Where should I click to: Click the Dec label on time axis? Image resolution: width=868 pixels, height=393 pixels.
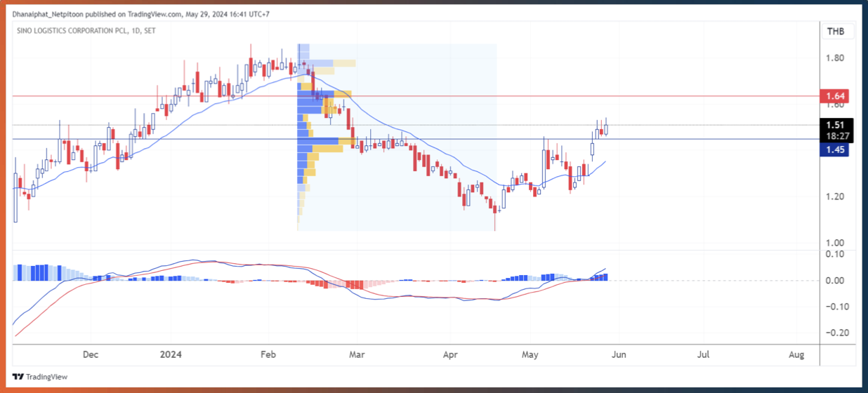(90, 355)
